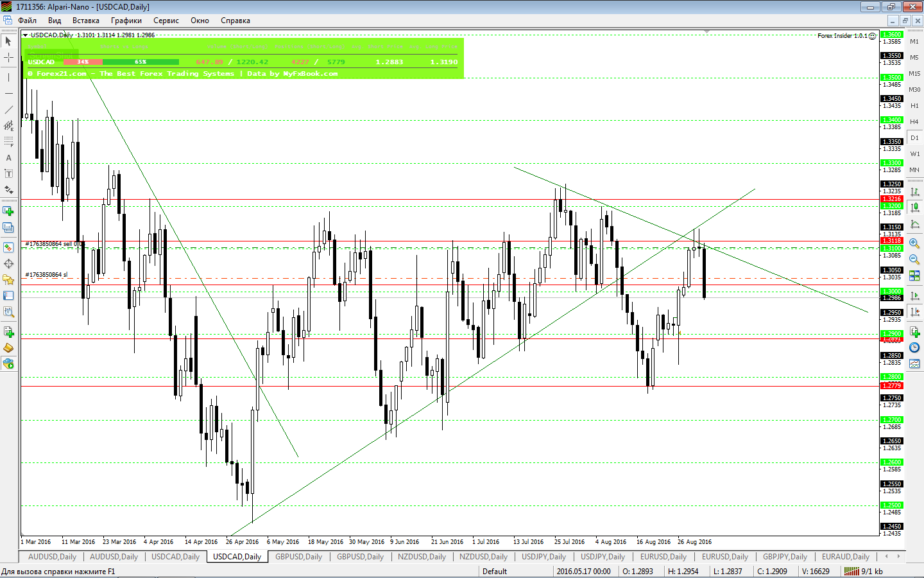
Task: Open the chart Templates icon
Action: (914, 363)
